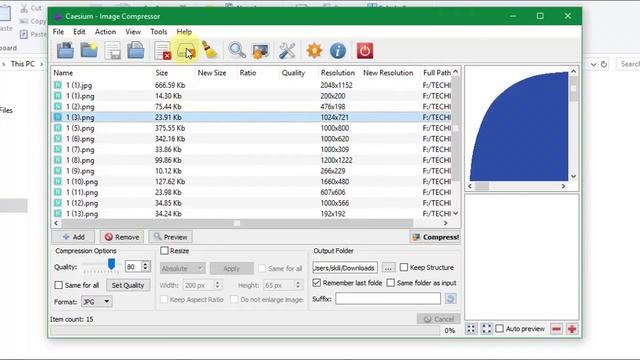The image size is (640, 360).
Task: Click the Set Quality button
Action: tap(128, 285)
